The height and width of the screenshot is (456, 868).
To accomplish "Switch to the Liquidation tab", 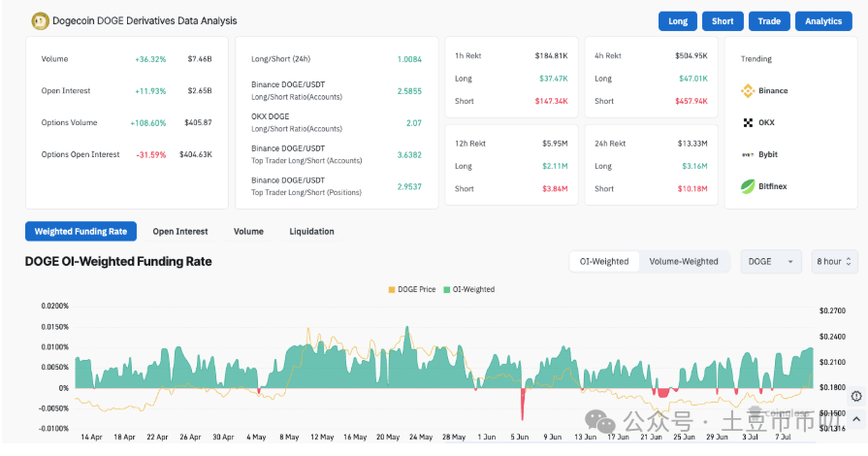I will point(311,232).
